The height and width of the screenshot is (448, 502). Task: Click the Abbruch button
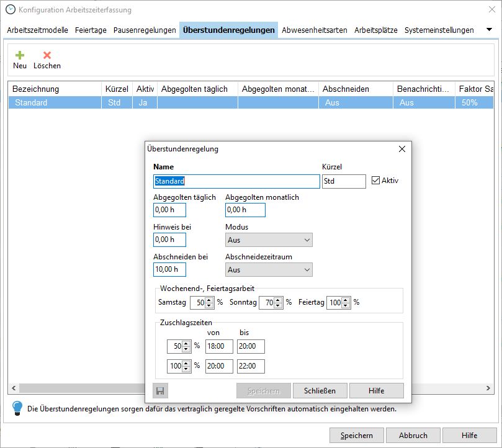[413, 435]
